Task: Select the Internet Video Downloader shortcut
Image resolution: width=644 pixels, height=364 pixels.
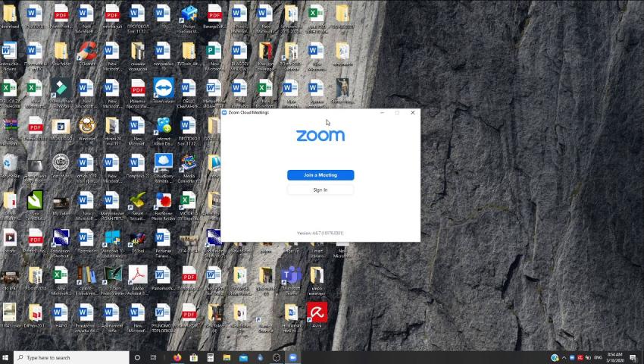Action: coord(164,130)
